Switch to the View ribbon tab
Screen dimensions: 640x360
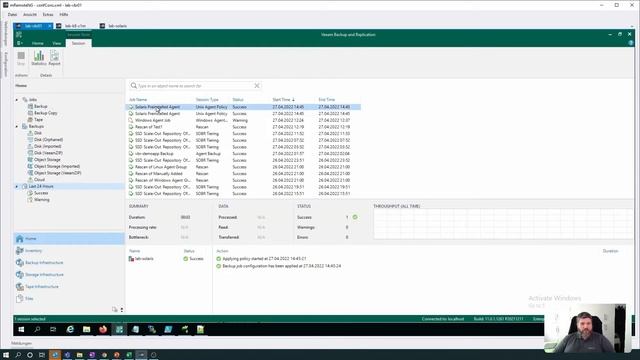56,43
